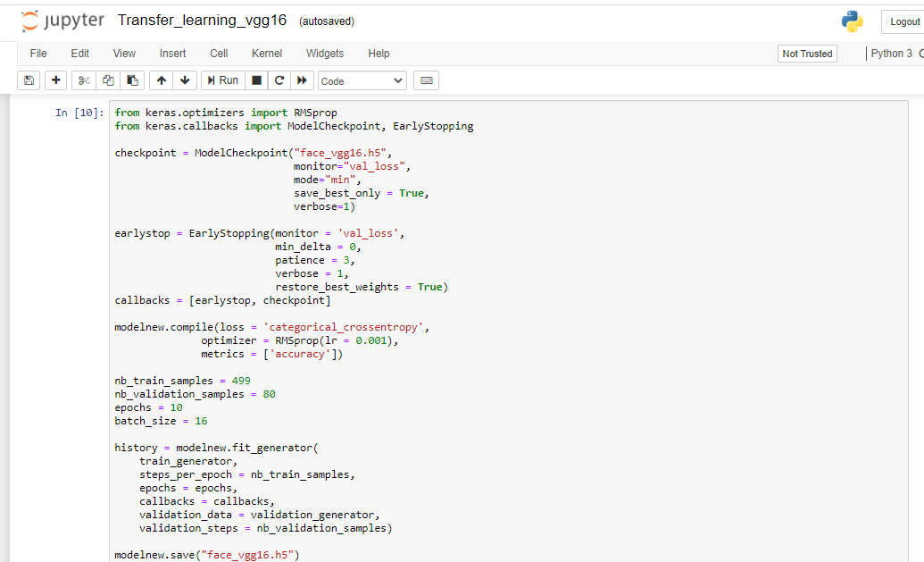Restart kernel and run all via fast-forward icon
The height and width of the screenshot is (562, 924).
click(x=302, y=80)
